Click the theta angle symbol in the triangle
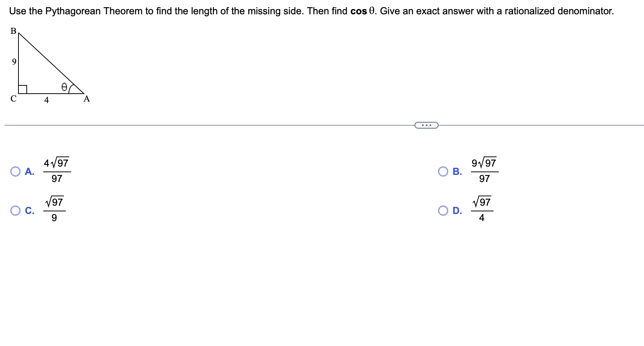Screen dimensions: 644x346 (64, 88)
